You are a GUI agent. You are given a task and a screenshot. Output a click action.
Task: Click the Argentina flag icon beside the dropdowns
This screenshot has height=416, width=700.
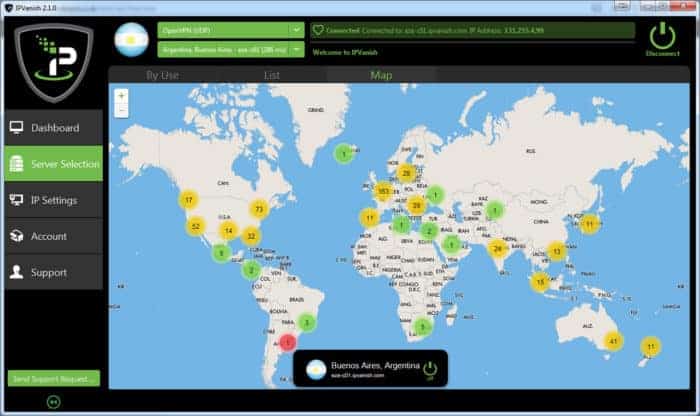[131, 40]
